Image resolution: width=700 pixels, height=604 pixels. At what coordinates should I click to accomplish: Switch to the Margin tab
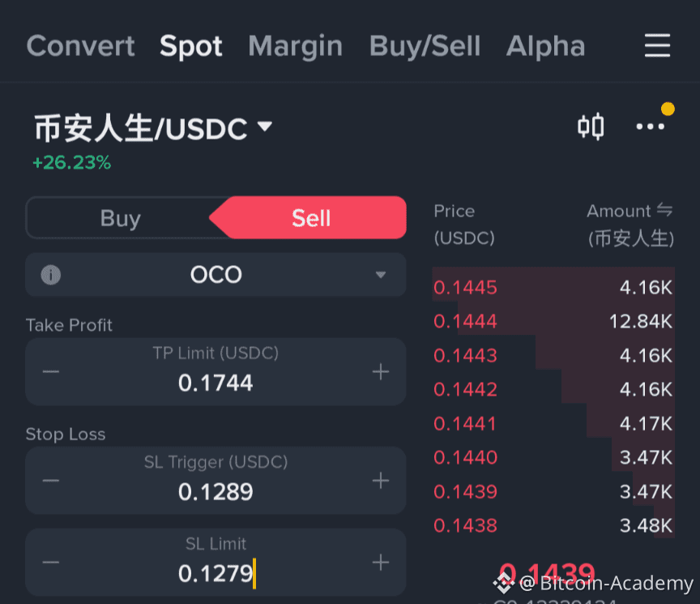pyautogui.click(x=296, y=46)
